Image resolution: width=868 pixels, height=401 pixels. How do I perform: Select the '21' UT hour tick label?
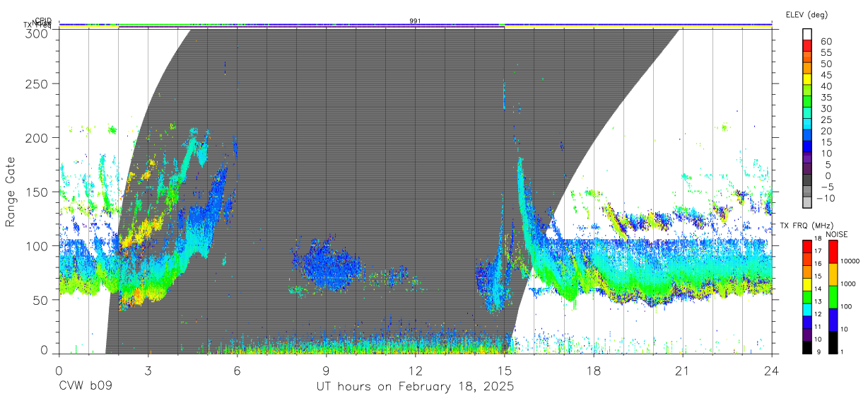tap(683, 370)
